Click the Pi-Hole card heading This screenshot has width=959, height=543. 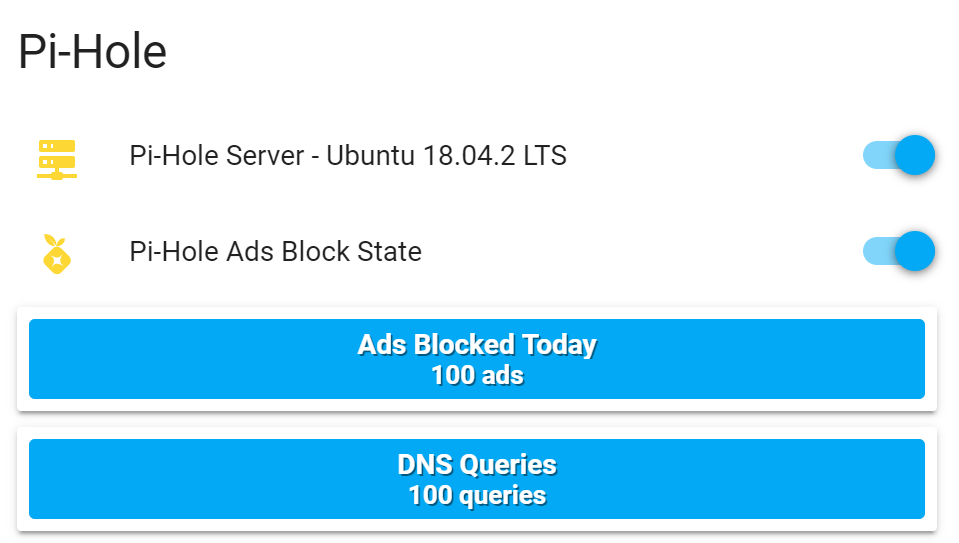coord(93,52)
